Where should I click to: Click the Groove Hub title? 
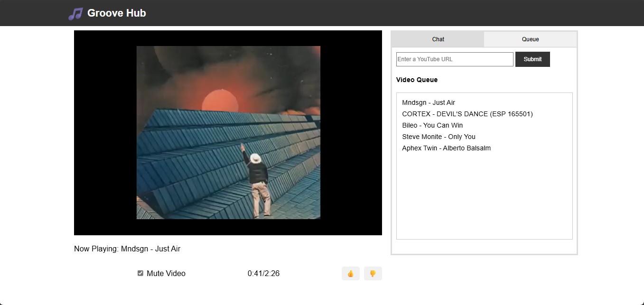pos(117,13)
